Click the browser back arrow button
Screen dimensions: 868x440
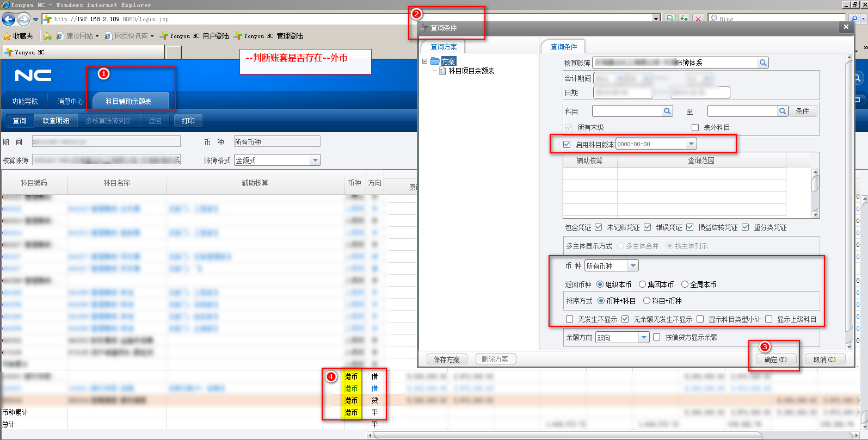click(x=8, y=19)
